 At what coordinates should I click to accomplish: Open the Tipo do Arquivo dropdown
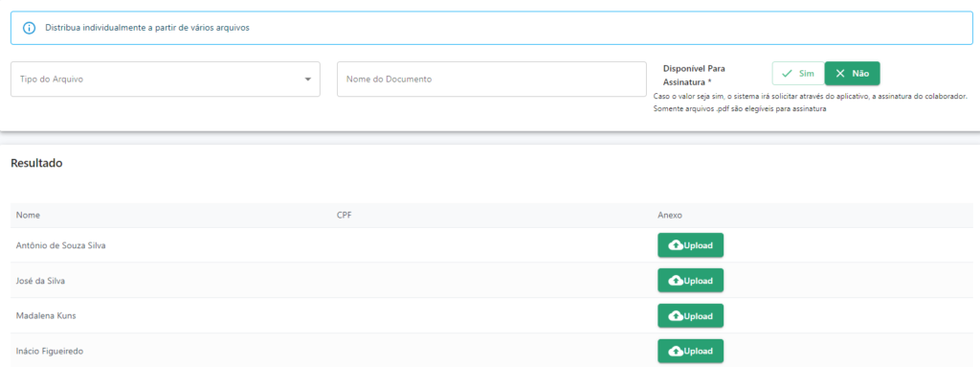[166, 79]
